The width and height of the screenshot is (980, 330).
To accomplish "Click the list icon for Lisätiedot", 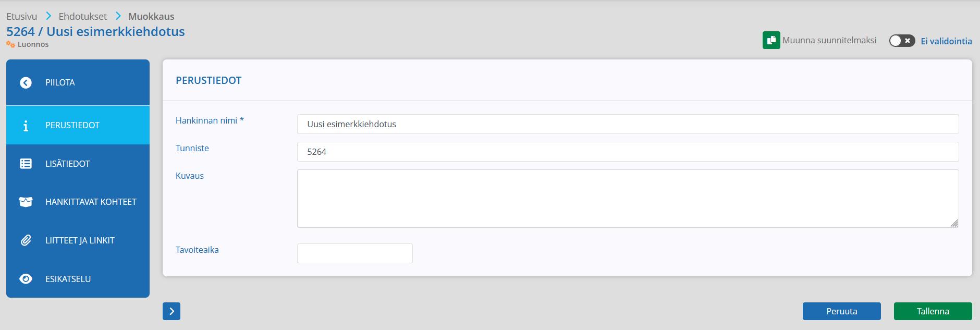I will 26,164.
